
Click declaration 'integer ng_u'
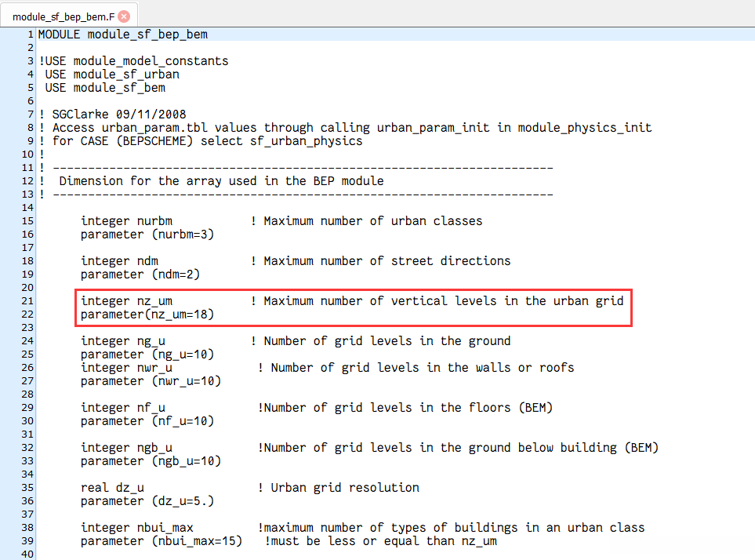(123, 341)
